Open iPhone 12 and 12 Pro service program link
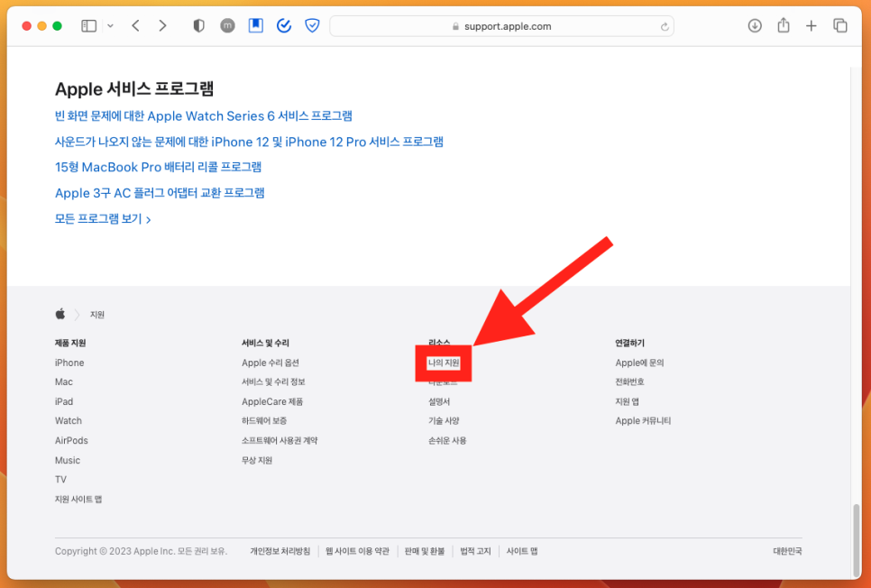 pos(249,142)
